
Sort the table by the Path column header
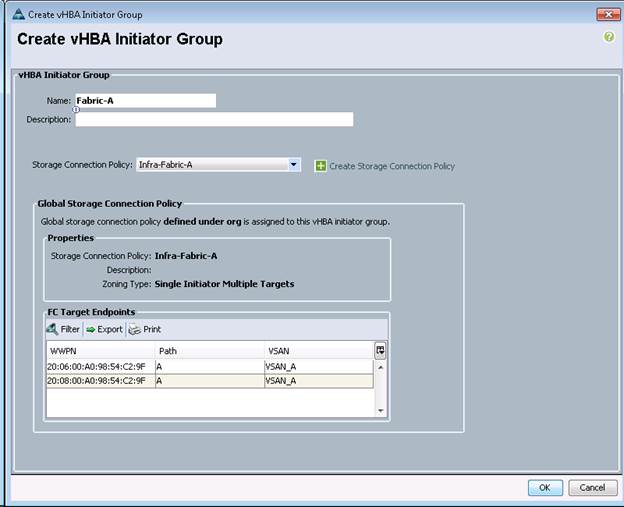[x=210, y=351]
